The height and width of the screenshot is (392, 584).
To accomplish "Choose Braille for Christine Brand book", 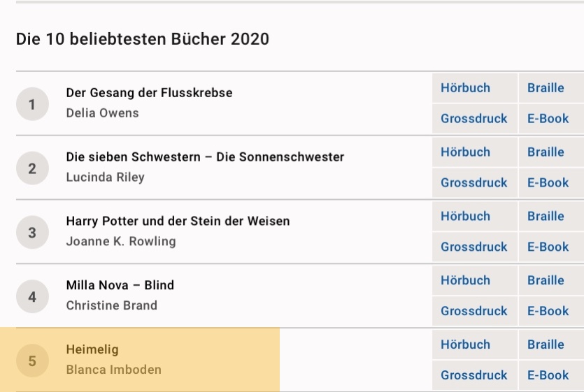I will [551, 280].
